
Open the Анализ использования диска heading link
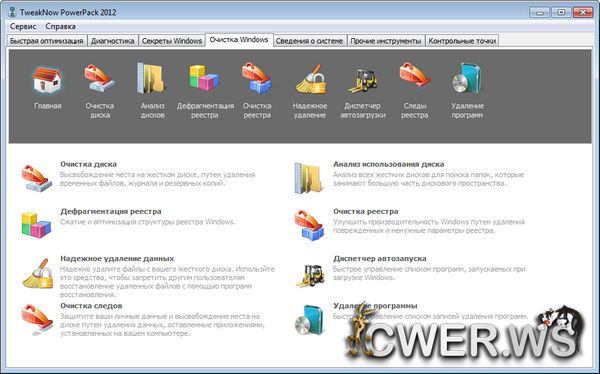[388, 164]
